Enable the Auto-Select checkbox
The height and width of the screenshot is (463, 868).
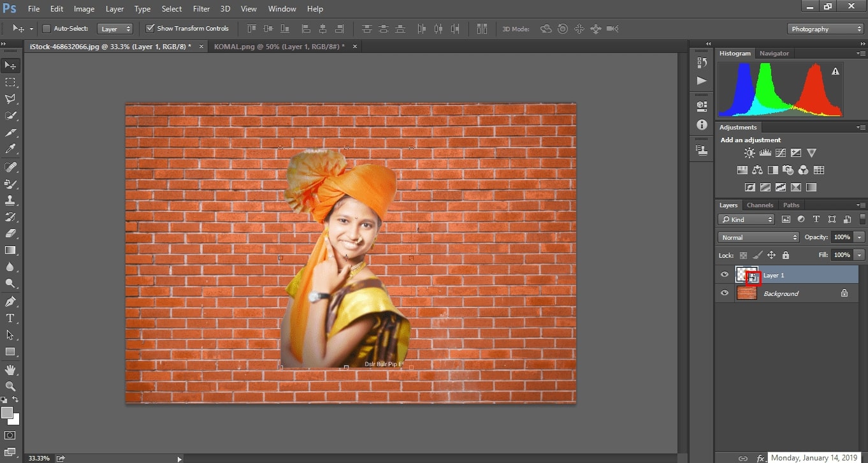[x=47, y=29]
